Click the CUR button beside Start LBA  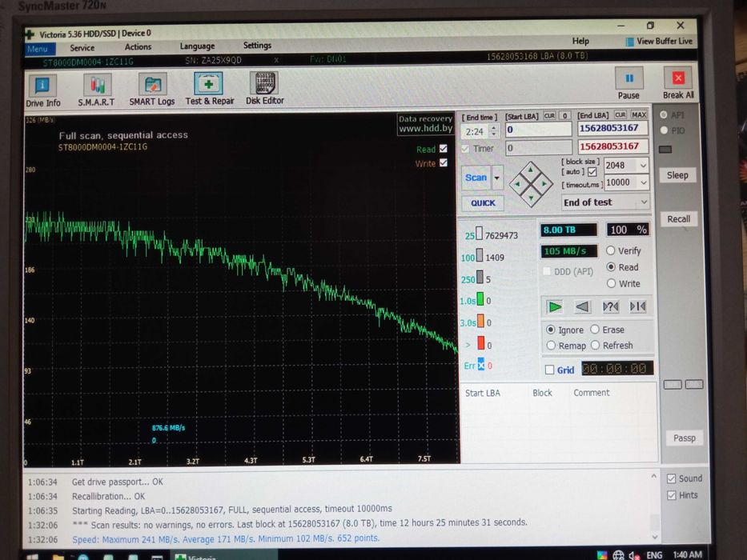tap(549, 116)
